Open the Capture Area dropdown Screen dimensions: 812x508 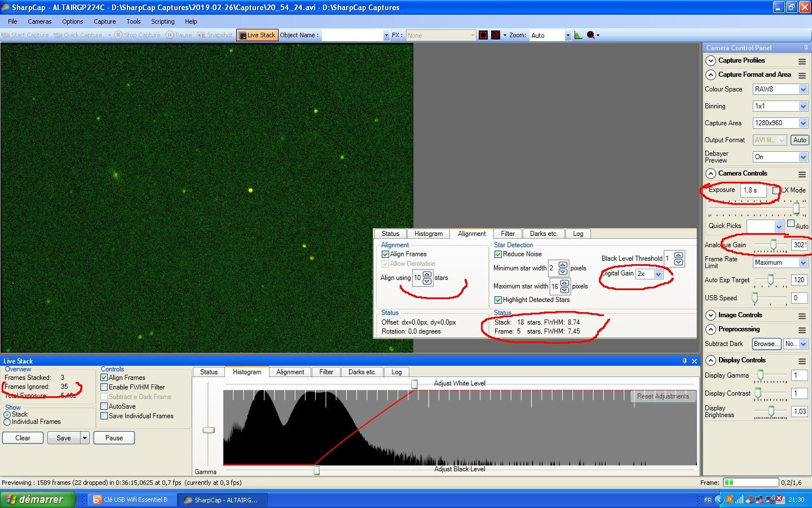[803, 123]
